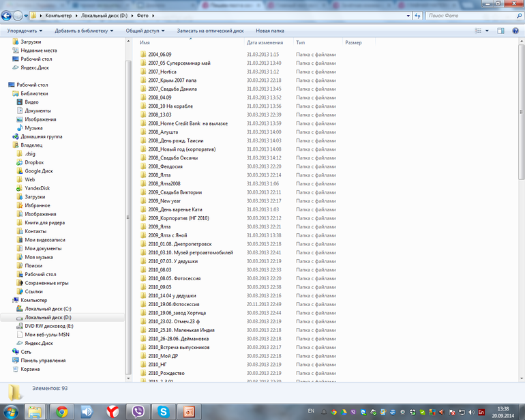The image size is (525, 420).
Task: Click the Поиск: Фото search field
Action: click(x=470, y=15)
